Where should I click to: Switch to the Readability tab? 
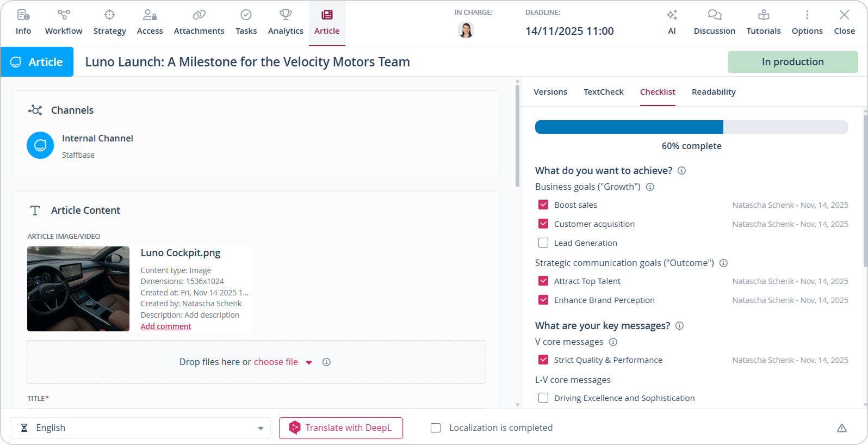click(713, 92)
